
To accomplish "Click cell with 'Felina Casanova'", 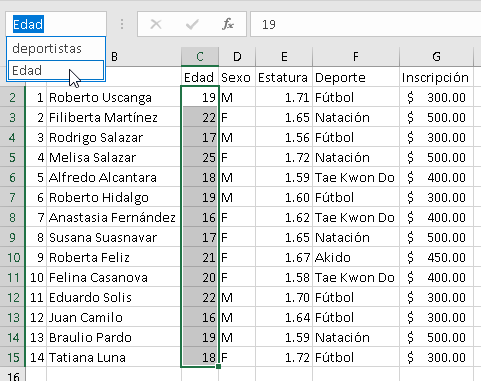I will click(114, 277).
